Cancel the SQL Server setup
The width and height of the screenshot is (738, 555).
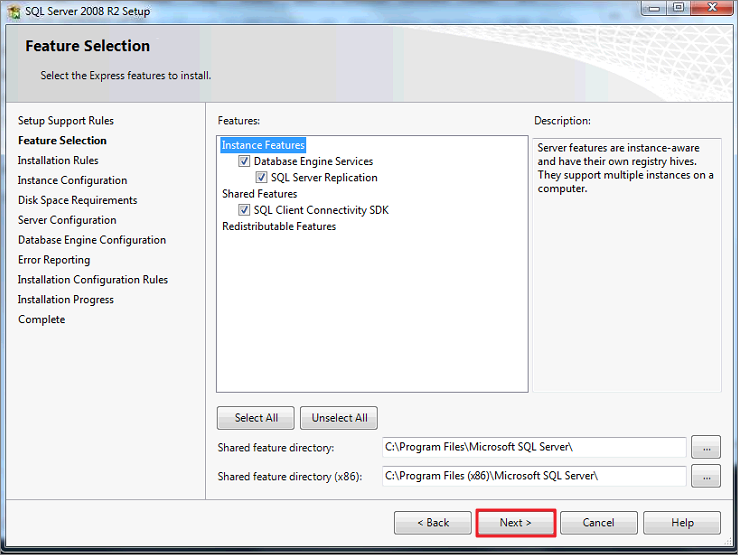(x=599, y=523)
